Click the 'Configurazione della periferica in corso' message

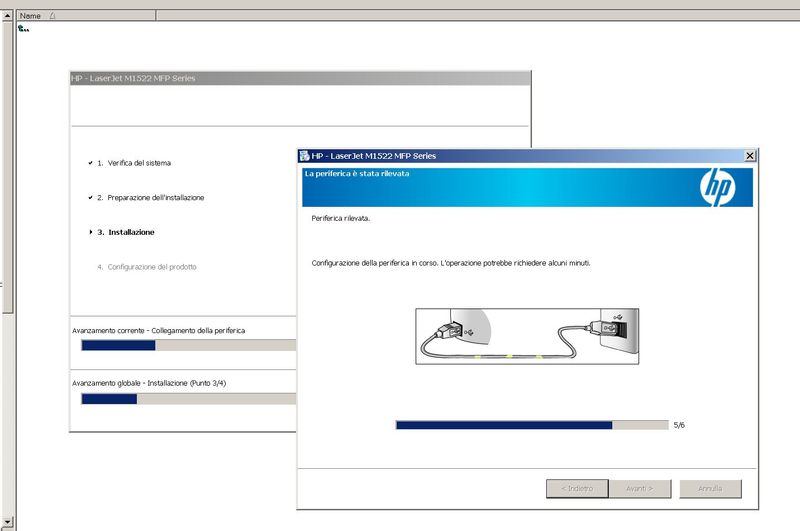tap(451, 263)
